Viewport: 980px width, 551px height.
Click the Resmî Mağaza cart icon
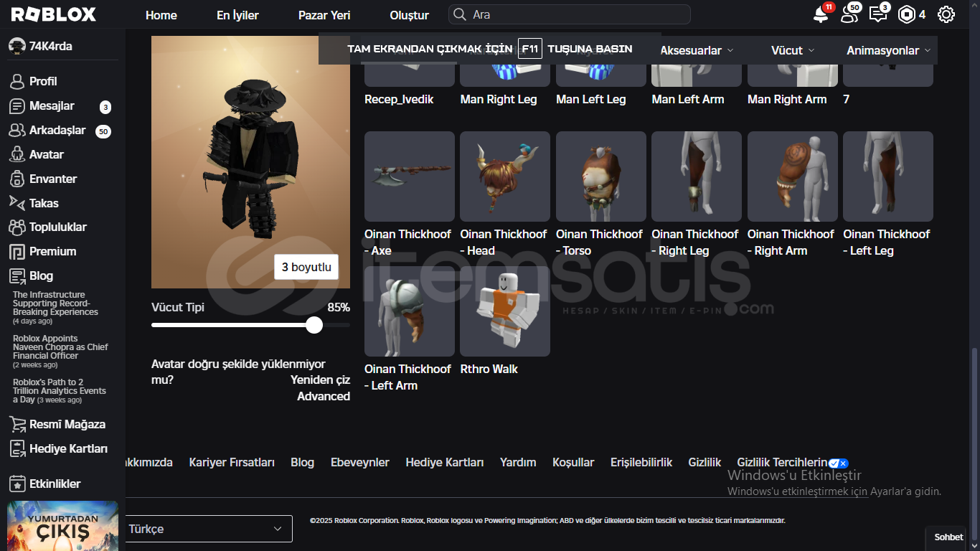17,424
